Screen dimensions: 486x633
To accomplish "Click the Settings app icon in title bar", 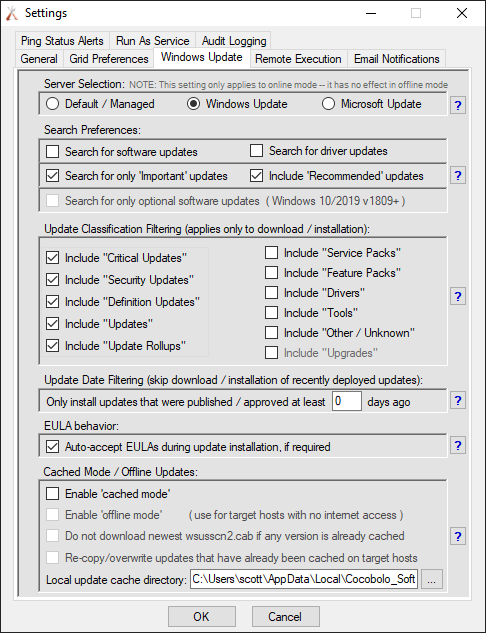I will [12, 13].
